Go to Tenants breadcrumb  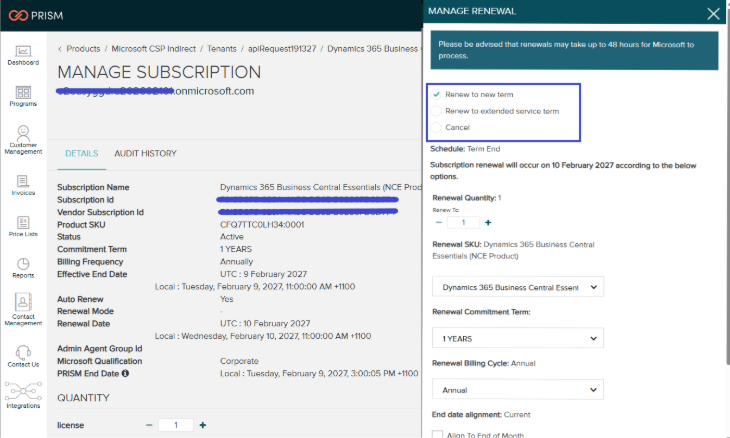coord(222,49)
